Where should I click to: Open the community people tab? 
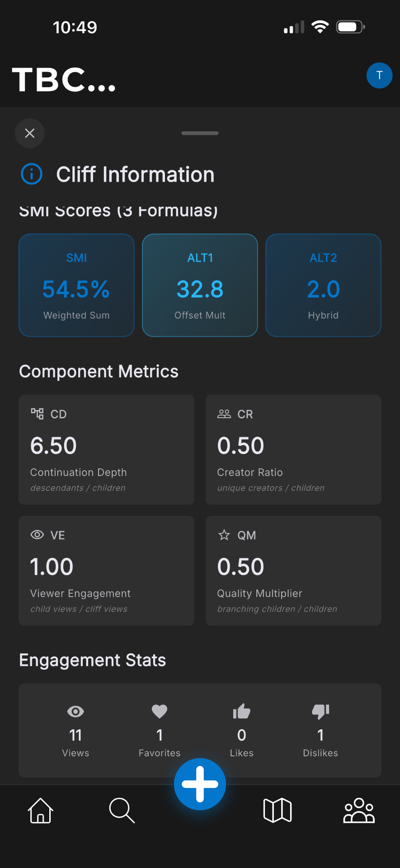[x=359, y=810]
